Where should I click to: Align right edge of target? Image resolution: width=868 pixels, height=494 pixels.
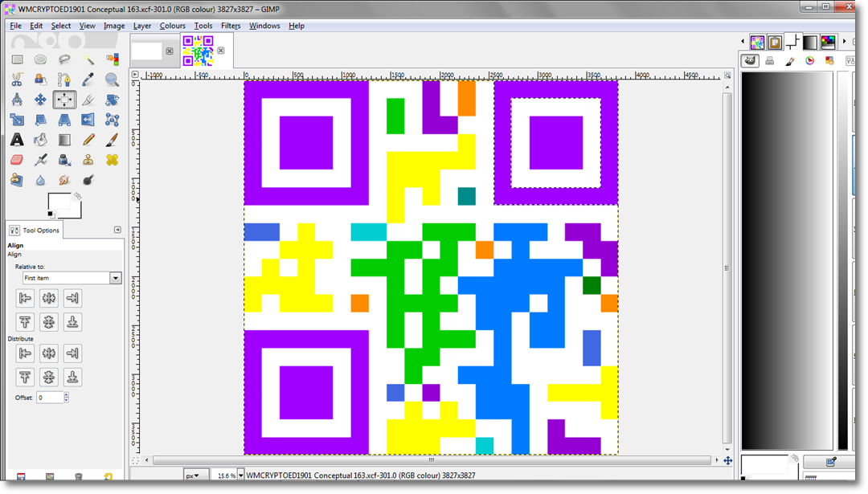(72, 298)
